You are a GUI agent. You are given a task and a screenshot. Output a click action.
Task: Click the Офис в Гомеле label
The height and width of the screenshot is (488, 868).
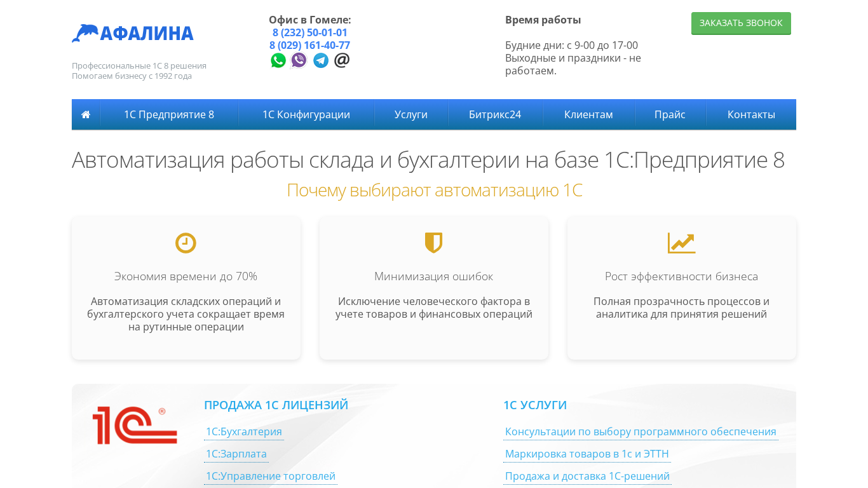[x=310, y=20]
